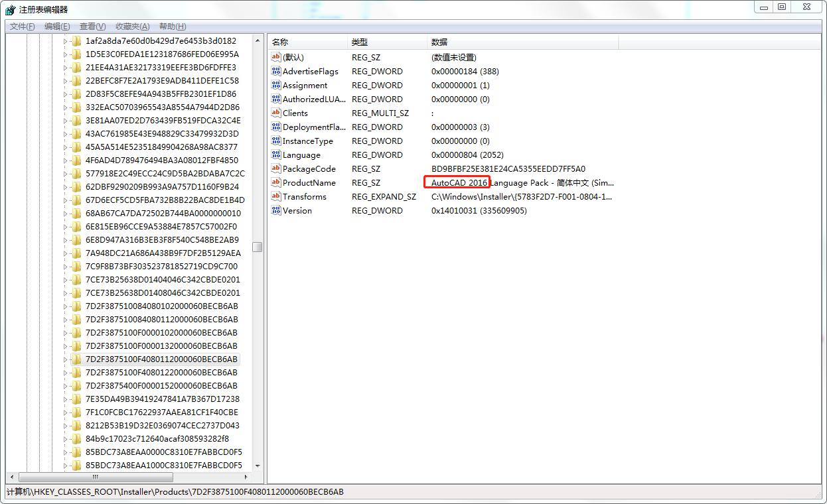Sort values by the 类型 column header
This screenshot has width=827, height=504.
click(387, 42)
